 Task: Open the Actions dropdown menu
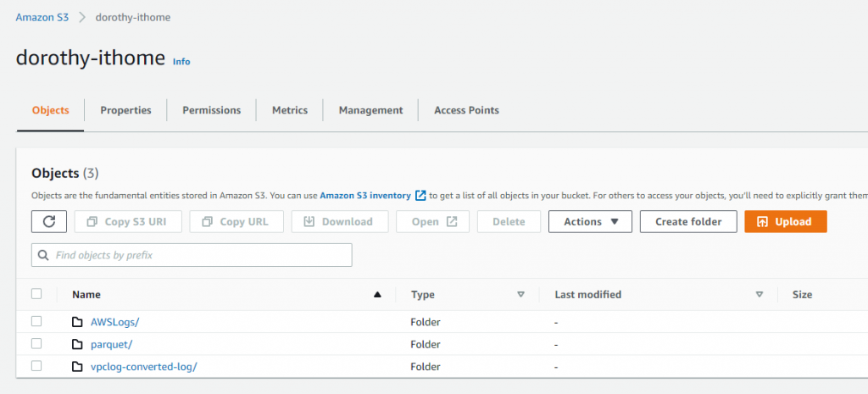[590, 221]
